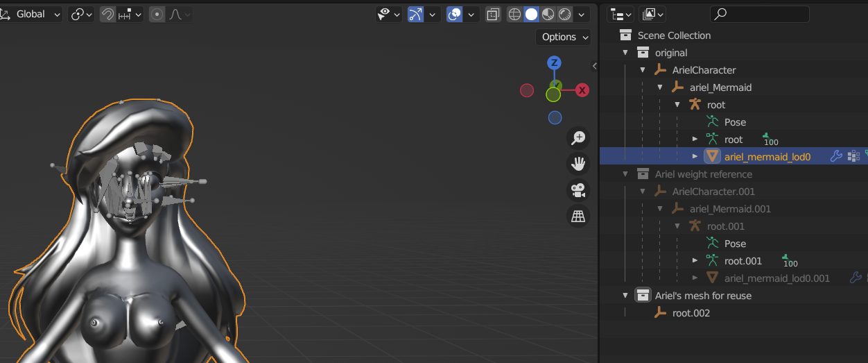
Task: Toggle the camera view icon
Action: (578, 189)
